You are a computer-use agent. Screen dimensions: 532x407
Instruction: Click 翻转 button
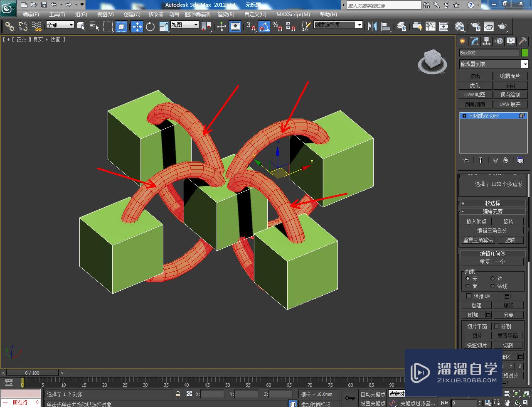click(508, 221)
